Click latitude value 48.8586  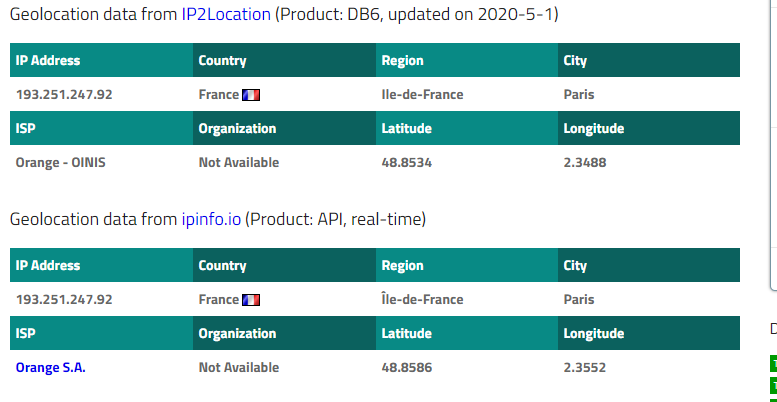(x=406, y=367)
